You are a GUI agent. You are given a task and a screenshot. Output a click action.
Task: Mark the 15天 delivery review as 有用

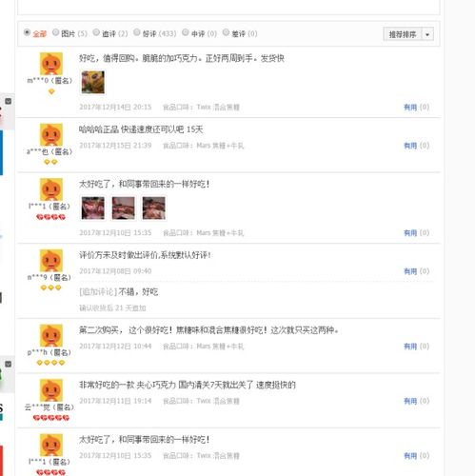pos(410,146)
